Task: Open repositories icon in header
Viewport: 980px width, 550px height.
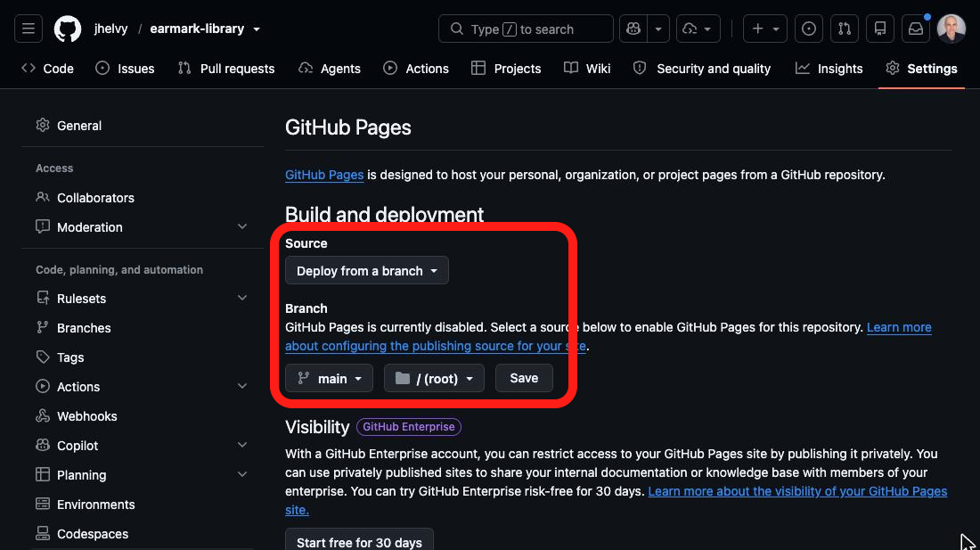Action: pyautogui.click(x=880, y=29)
